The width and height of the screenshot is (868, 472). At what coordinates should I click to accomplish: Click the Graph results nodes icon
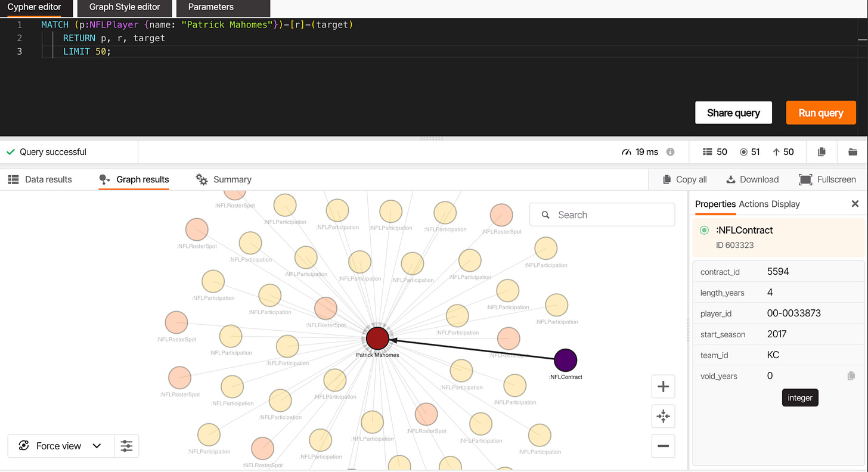click(105, 179)
